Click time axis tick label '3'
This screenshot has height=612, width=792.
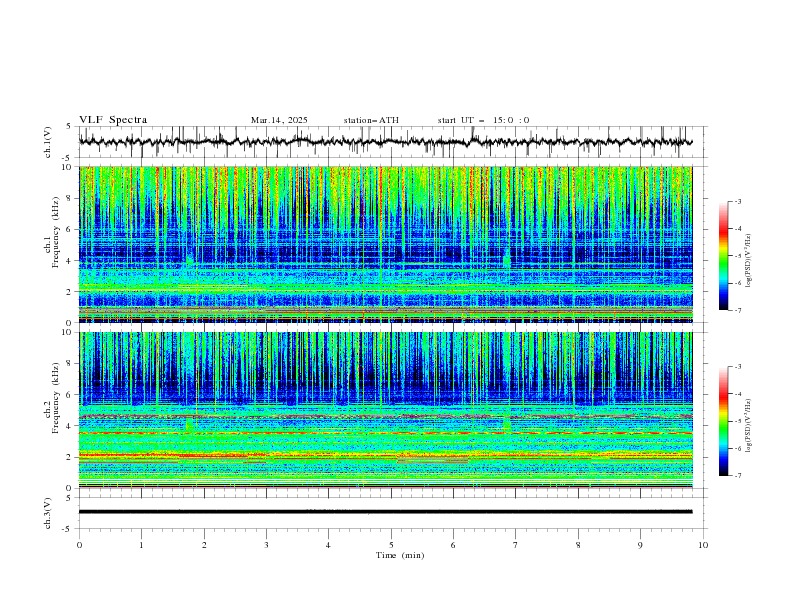pos(266,545)
